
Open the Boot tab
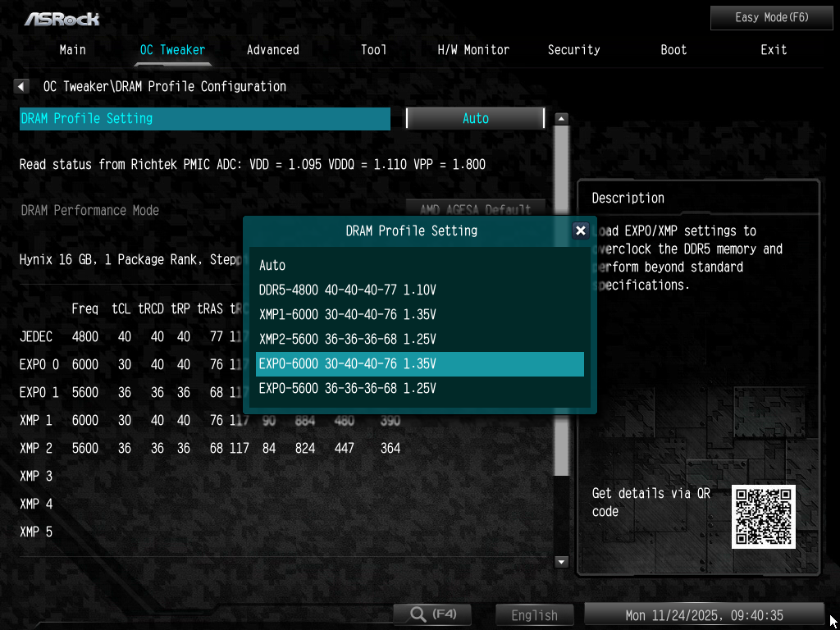pos(673,50)
